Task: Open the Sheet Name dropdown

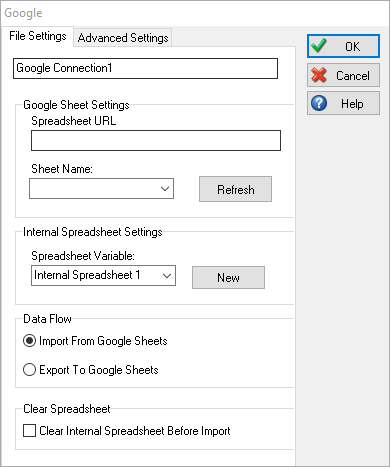Action: [101, 189]
